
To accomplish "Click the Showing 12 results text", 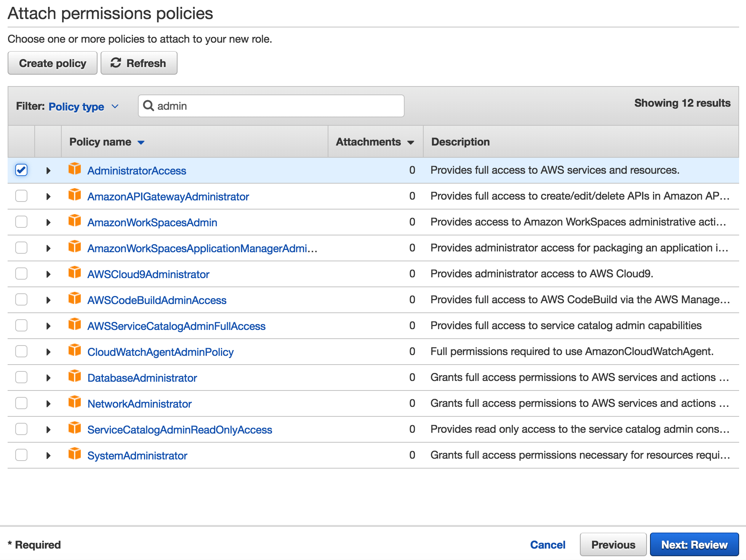I will tap(682, 103).
